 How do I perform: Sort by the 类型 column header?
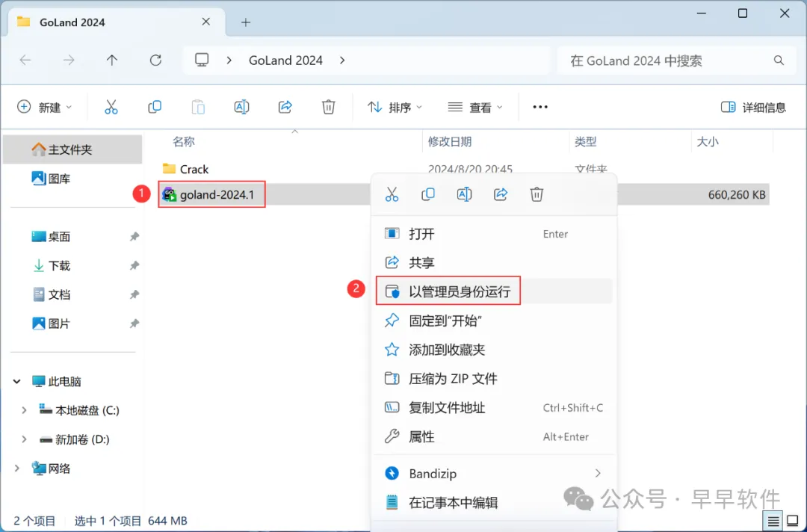point(586,141)
